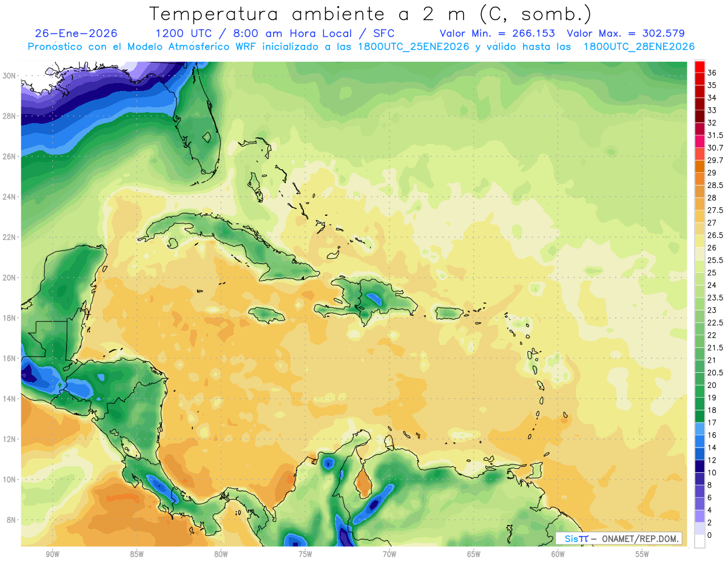Click the color bar value '0'
The width and height of the screenshot is (728, 562).
click(x=710, y=535)
